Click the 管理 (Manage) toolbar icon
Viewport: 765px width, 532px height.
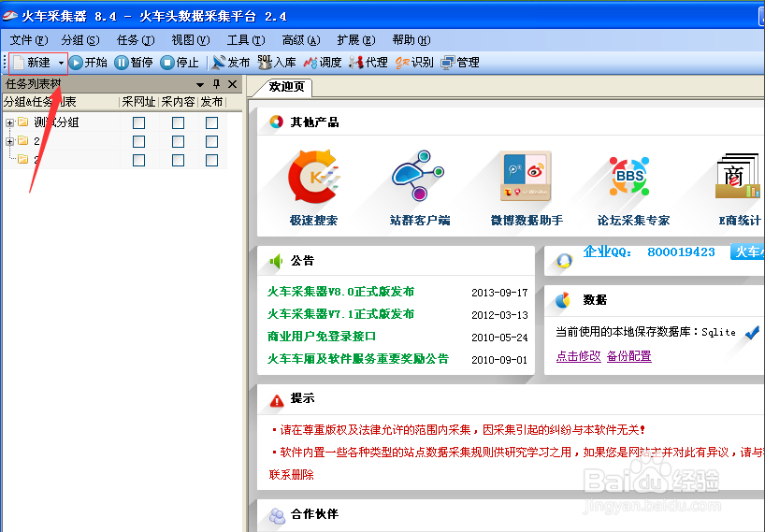(x=447, y=63)
